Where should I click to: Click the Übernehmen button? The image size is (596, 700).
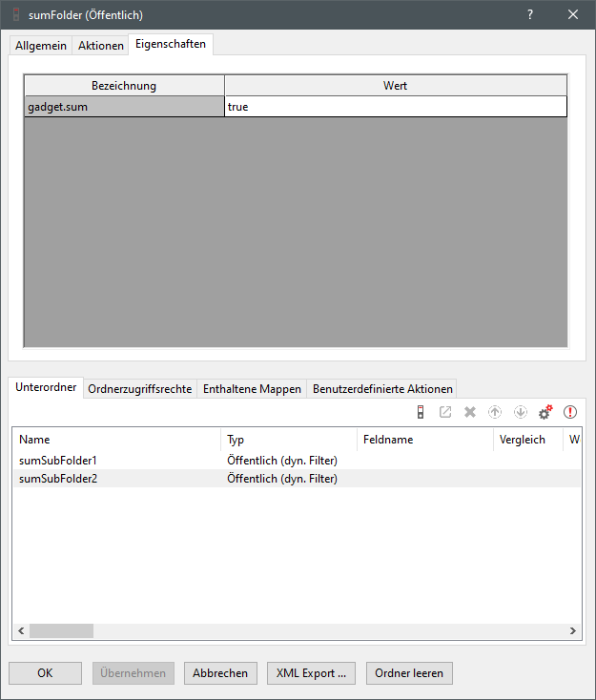coord(134,672)
